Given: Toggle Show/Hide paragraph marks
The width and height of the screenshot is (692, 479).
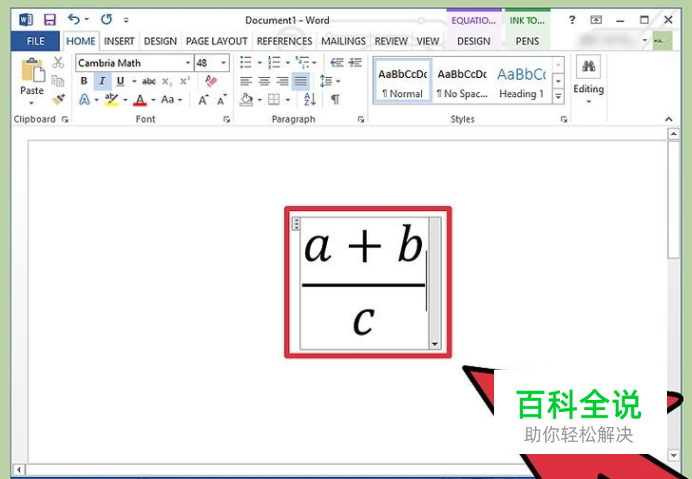Looking at the screenshot, I should [x=335, y=100].
